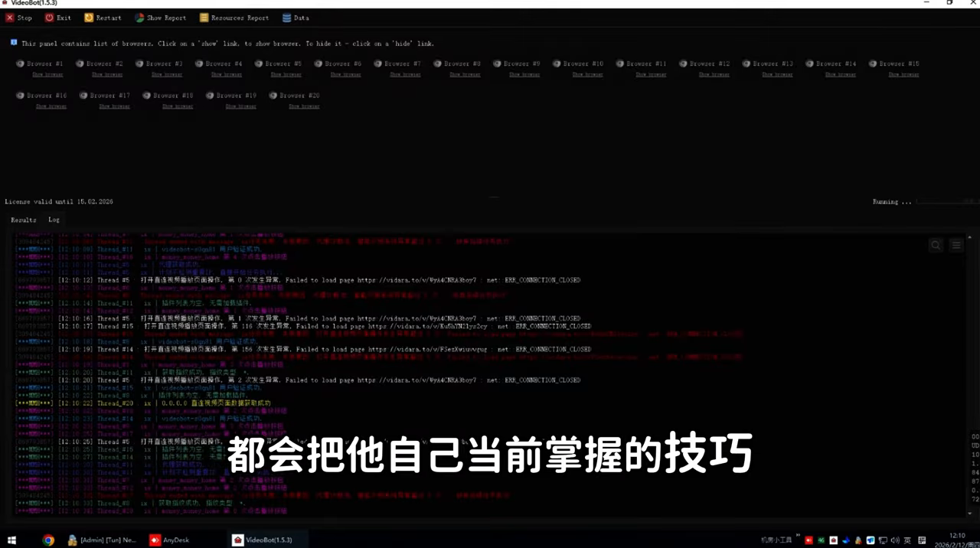Image resolution: width=980 pixels, height=548 pixels.
Task: Click log line with 第 116 次发生异常
Action: [303, 326]
